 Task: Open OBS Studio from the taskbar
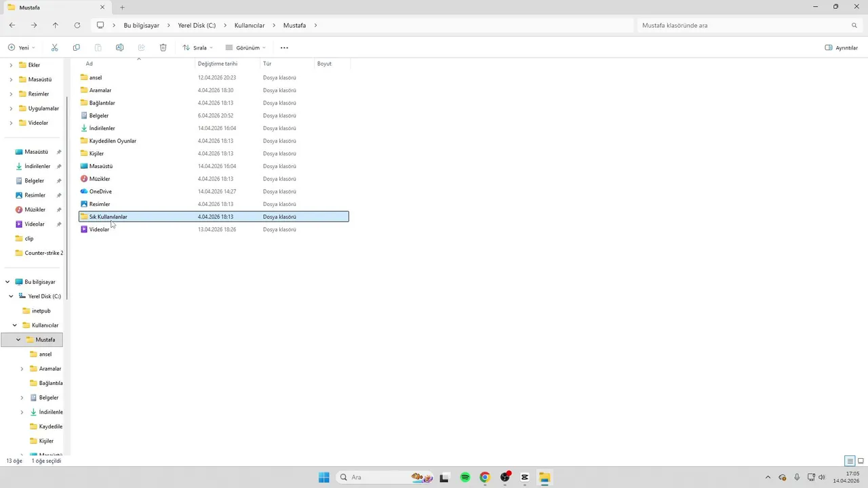(505, 477)
